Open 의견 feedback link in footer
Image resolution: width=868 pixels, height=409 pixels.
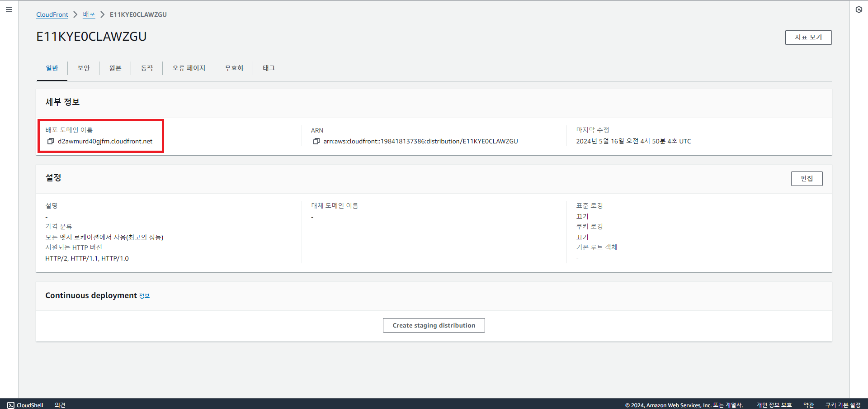(60, 405)
